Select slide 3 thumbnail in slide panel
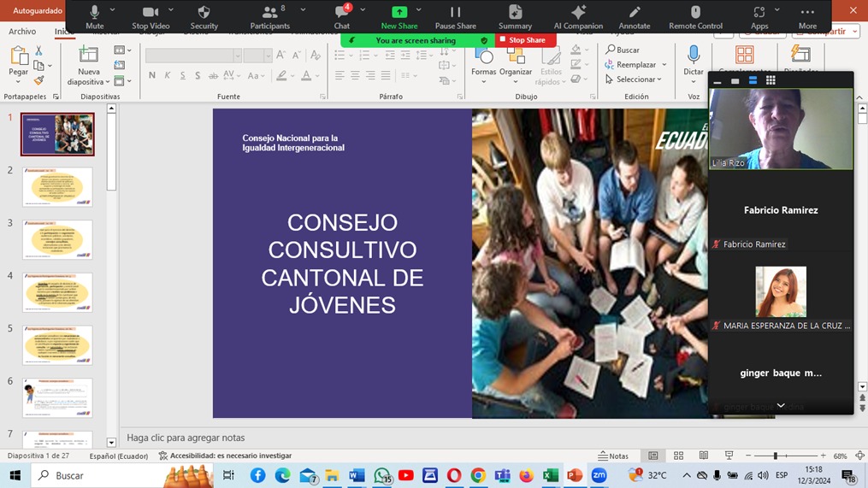Viewport: 868px width, 488px height. pyautogui.click(x=57, y=239)
